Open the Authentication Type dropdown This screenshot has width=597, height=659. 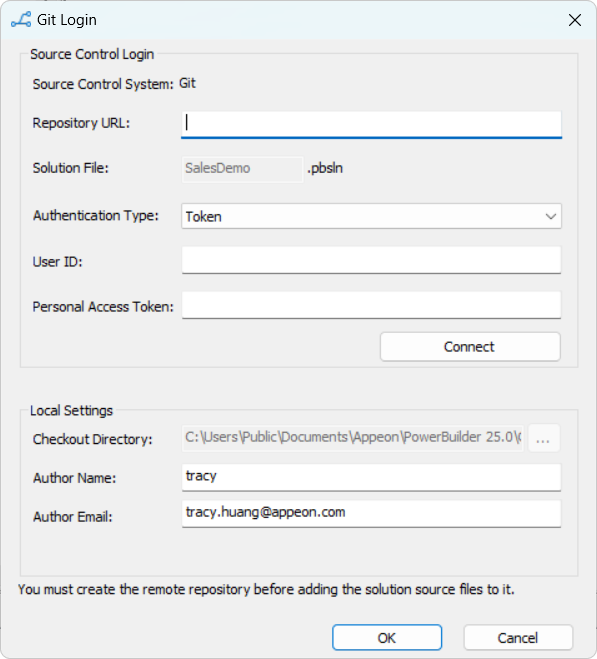[371, 216]
